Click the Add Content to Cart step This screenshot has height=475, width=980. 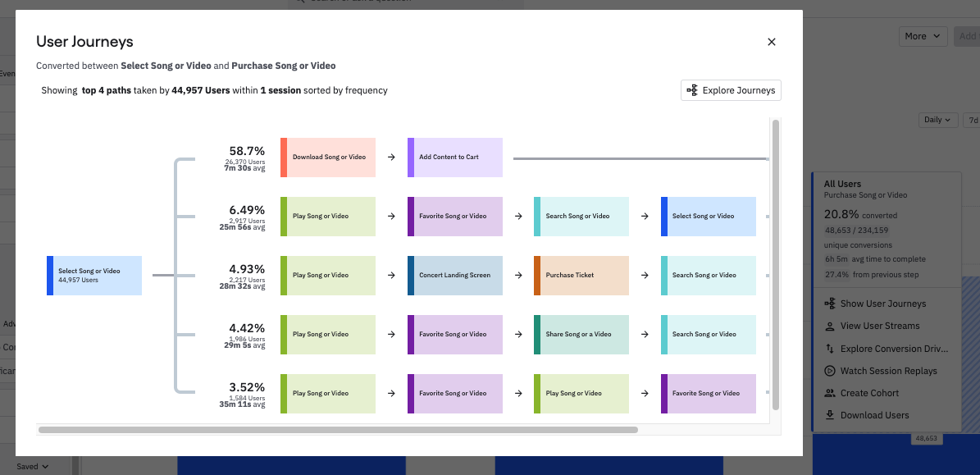(455, 157)
